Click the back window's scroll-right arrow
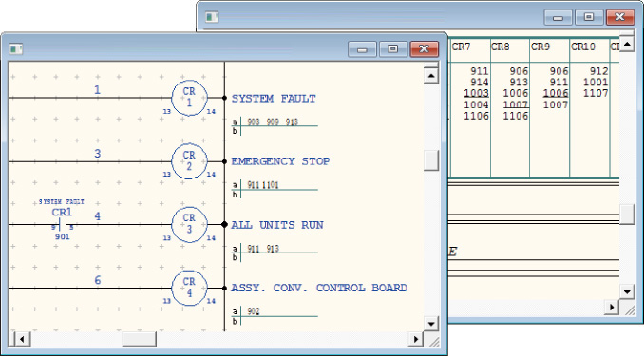Viewport: 644px width, 356px height. [612, 308]
